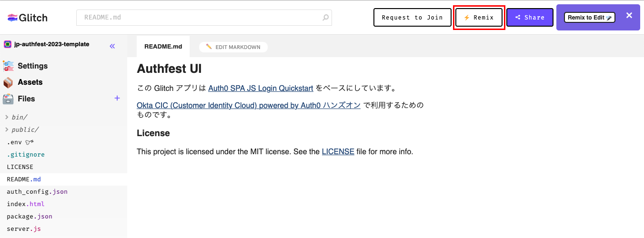The width and height of the screenshot is (644, 238).
Task: Click the Remix button
Action: tap(479, 18)
